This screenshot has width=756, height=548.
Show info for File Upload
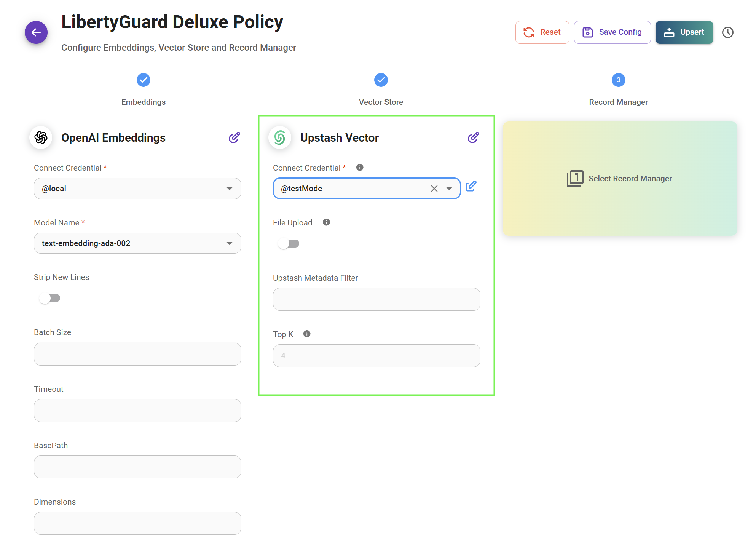326,222
